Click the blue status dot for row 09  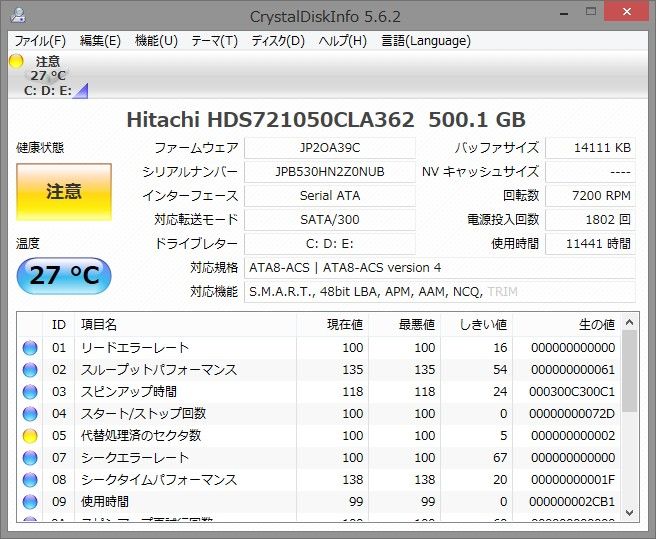point(30,502)
